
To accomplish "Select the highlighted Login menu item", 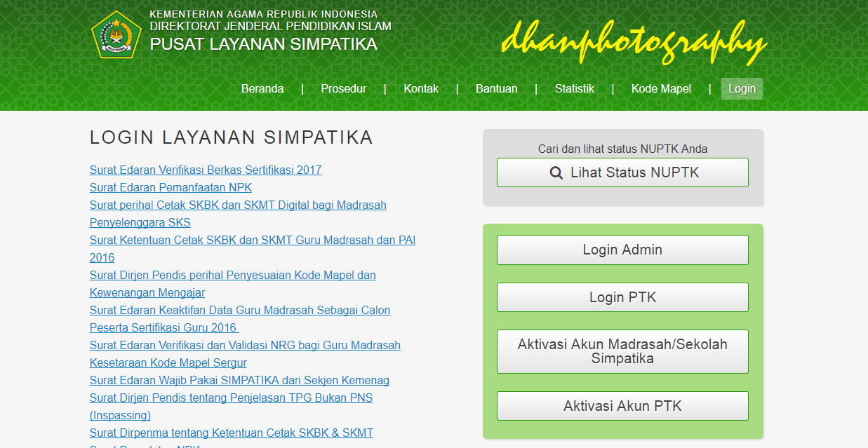I will [x=741, y=88].
